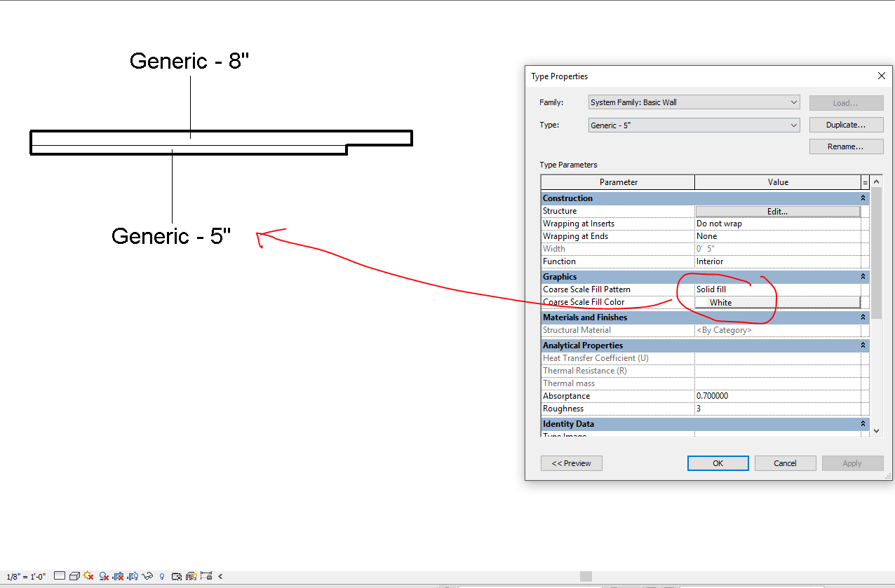Select the Detail Level icon
The height and width of the screenshot is (588, 895).
pos(60,575)
